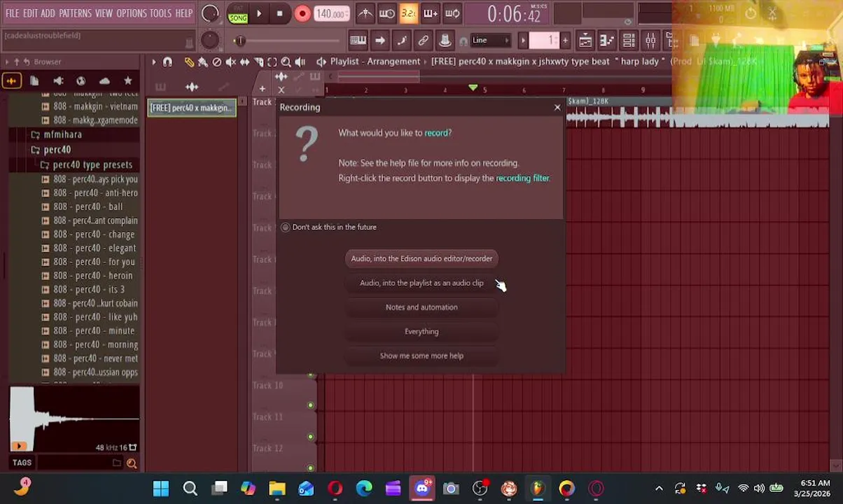Click the browser search magnifier icon
This screenshot has height=504, width=843.
pos(132,463)
